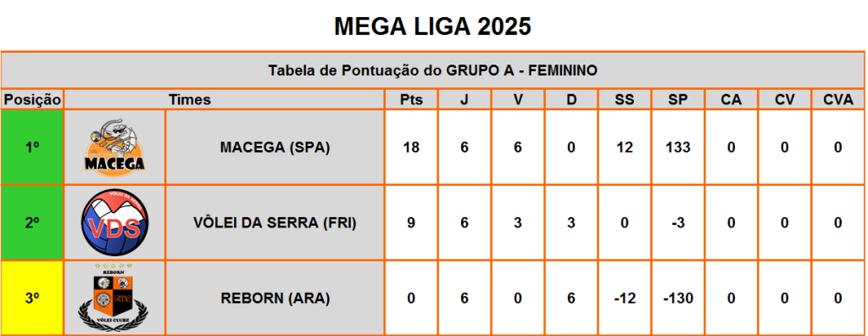Select the MACEGA (SPA) team name

(x=275, y=148)
